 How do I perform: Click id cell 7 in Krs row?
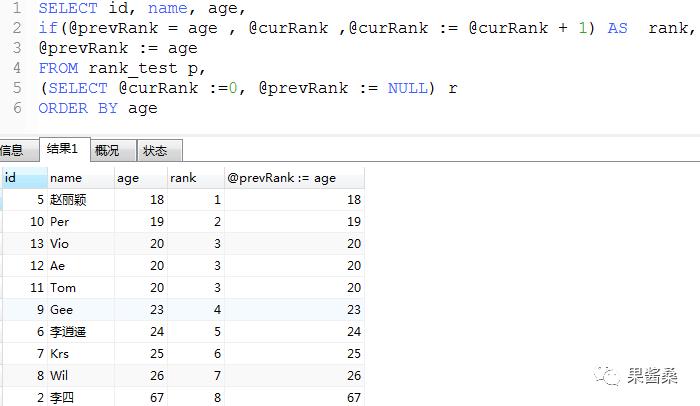[25, 354]
